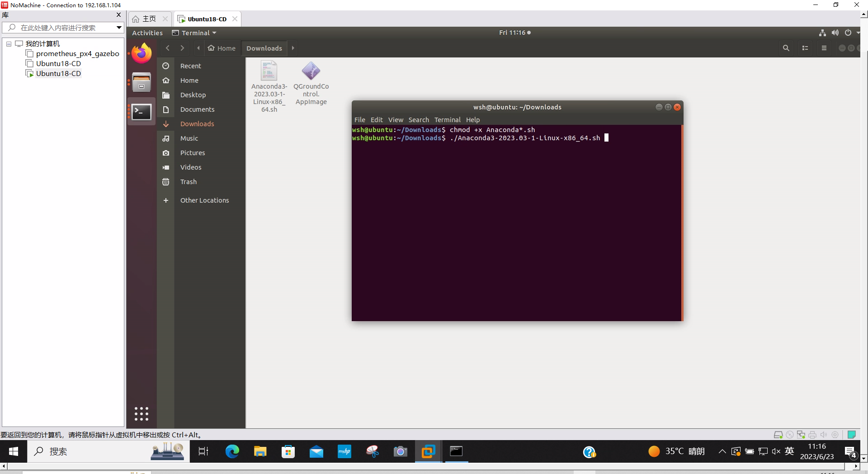Open Ubuntu network status icon

pyautogui.click(x=822, y=33)
